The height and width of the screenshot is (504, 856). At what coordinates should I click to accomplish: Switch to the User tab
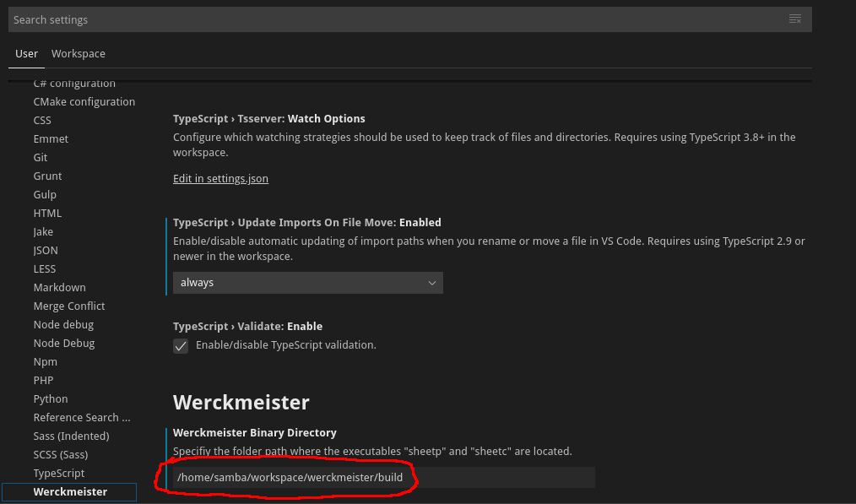click(26, 53)
